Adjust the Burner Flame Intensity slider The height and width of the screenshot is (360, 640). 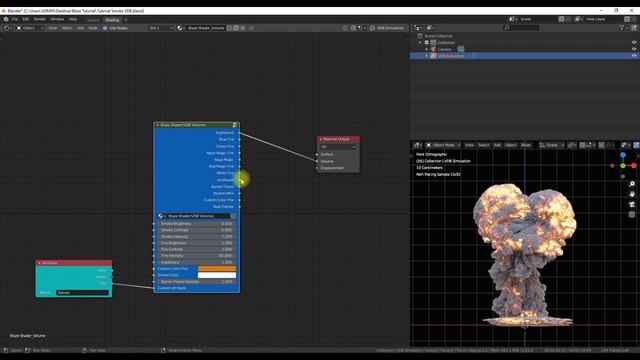click(196, 282)
